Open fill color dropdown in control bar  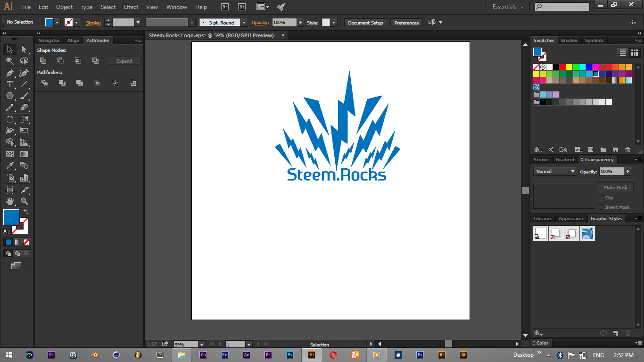(57, 23)
